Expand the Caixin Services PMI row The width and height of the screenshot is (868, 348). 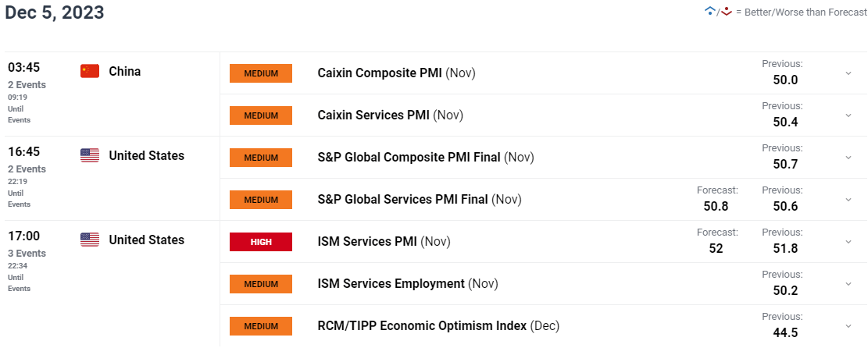848,115
